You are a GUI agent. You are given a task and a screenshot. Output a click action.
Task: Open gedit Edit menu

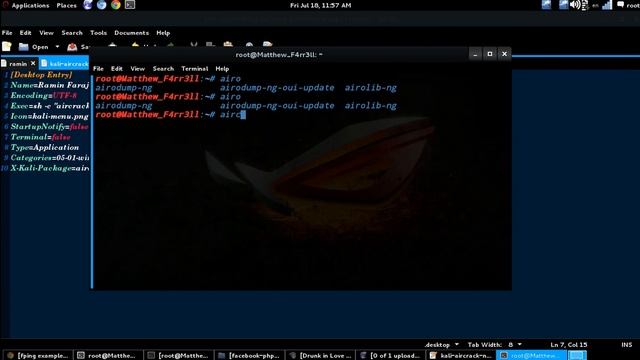coord(25,33)
